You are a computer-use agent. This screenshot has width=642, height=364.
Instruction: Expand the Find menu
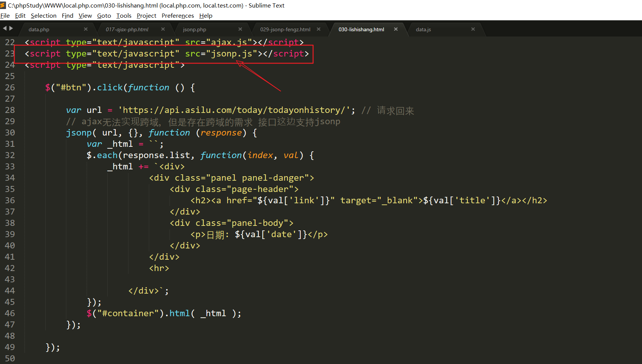pos(67,15)
